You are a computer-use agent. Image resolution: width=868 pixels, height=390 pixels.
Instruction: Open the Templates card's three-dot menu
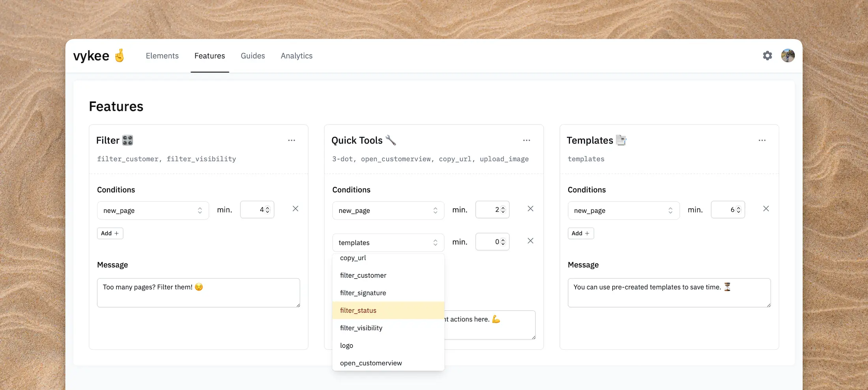point(761,140)
